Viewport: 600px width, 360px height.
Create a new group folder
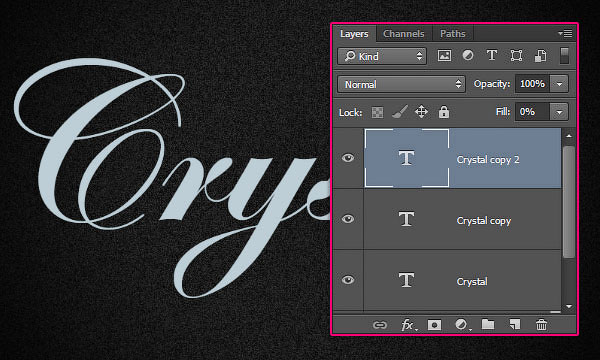tap(488, 325)
